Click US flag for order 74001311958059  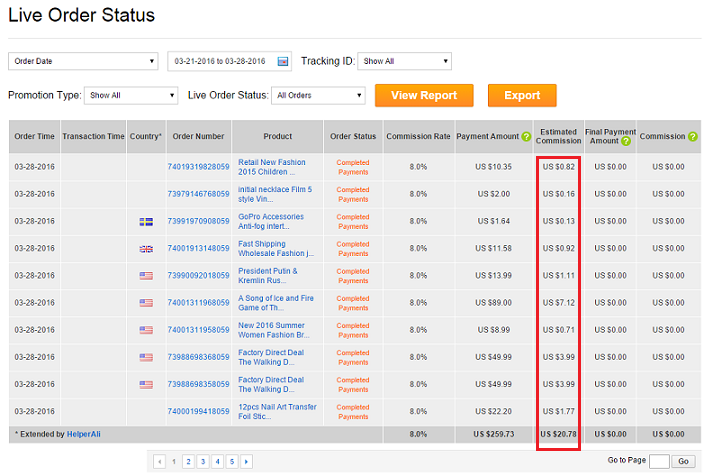(146, 331)
